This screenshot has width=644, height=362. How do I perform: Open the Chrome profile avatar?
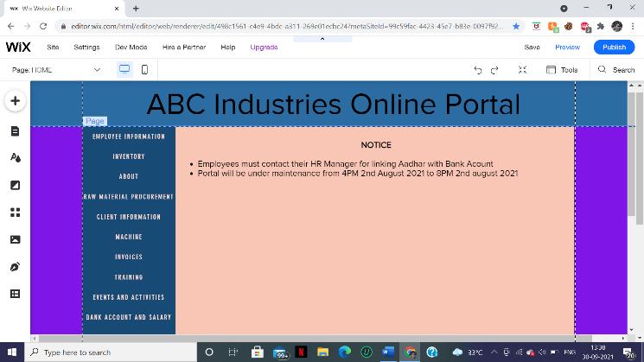pyautogui.click(x=617, y=26)
